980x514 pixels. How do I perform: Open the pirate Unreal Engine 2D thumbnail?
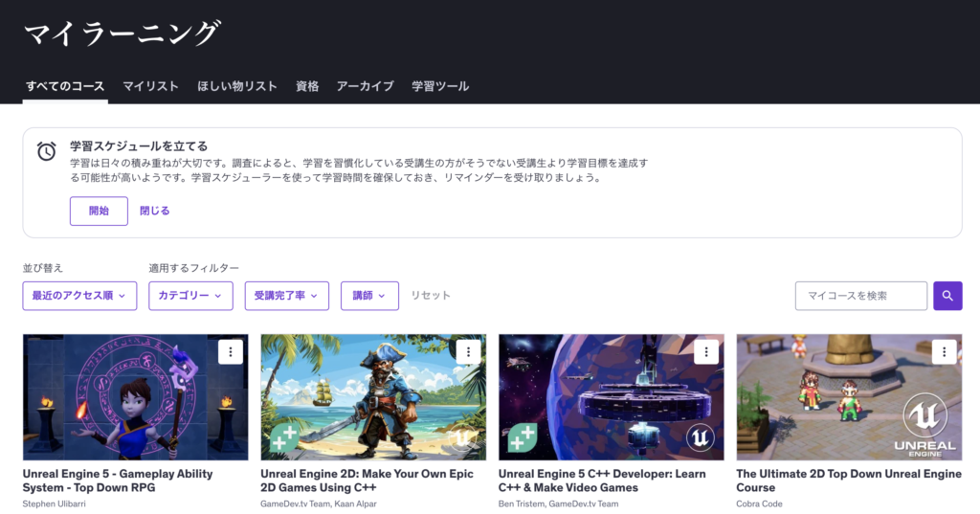pos(373,397)
